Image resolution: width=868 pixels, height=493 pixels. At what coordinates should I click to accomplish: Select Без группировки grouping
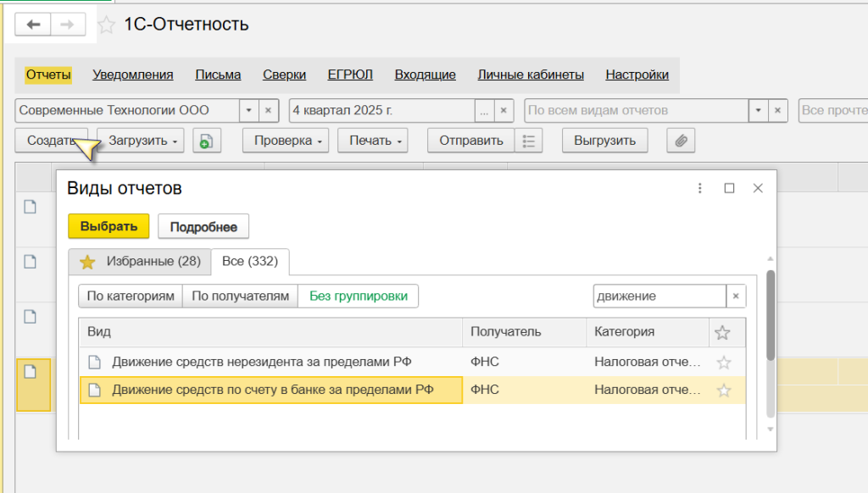(359, 296)
